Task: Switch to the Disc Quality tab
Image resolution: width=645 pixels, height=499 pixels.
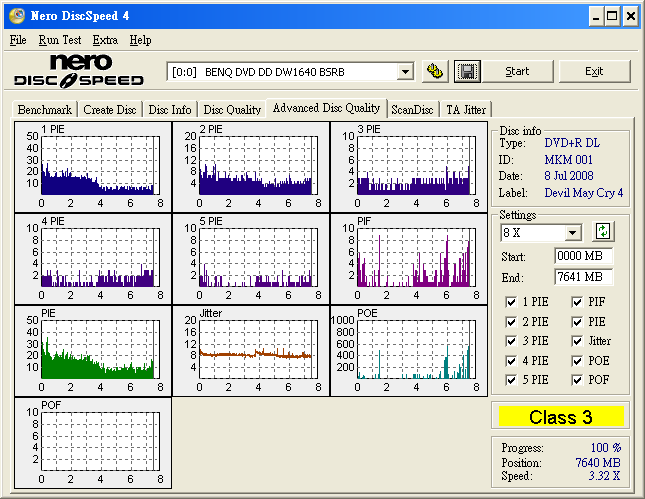Action: click(232, 110)
